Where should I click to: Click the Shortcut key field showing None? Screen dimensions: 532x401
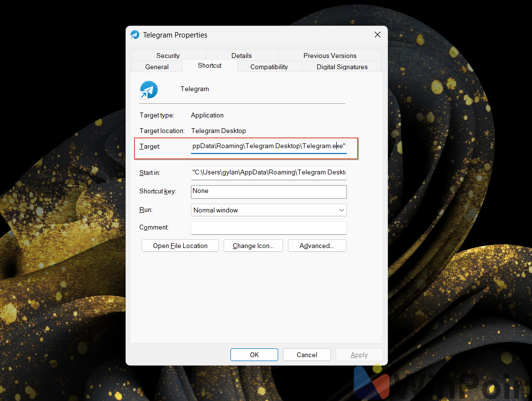point(269,191)
